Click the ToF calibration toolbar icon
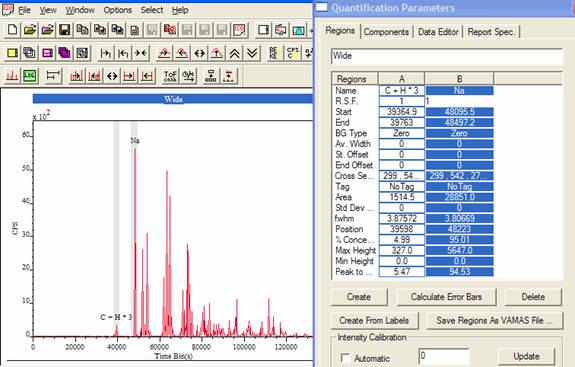The width and height of the screenshot is (575, 367). coord(170,76)
